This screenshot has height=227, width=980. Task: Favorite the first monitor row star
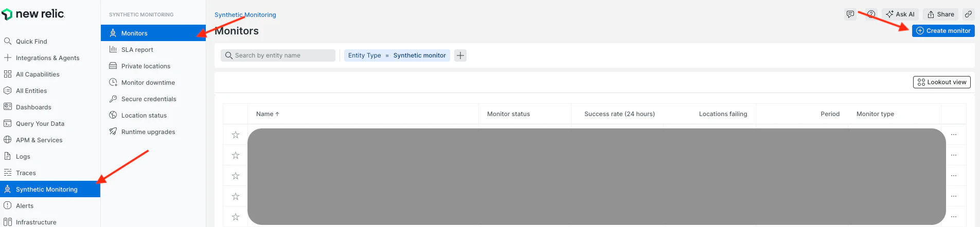[x=236, y=135]
